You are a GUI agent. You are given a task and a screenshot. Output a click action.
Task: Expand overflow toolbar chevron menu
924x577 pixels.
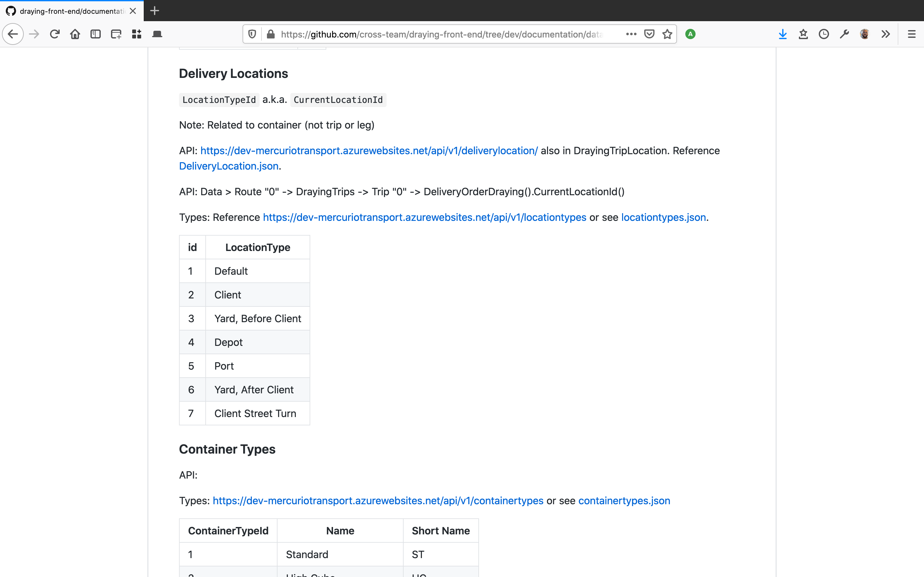tap(886, 34)
